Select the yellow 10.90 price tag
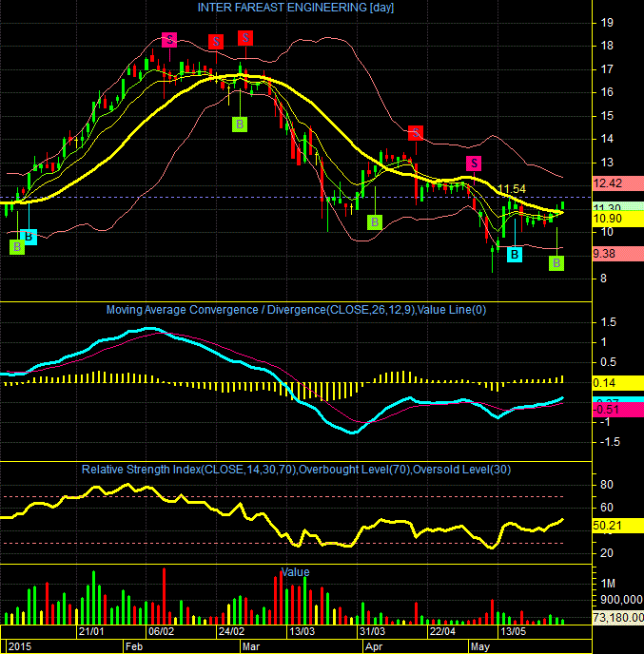The height and width of the screenshot is (654, 644). coord(618,219)
